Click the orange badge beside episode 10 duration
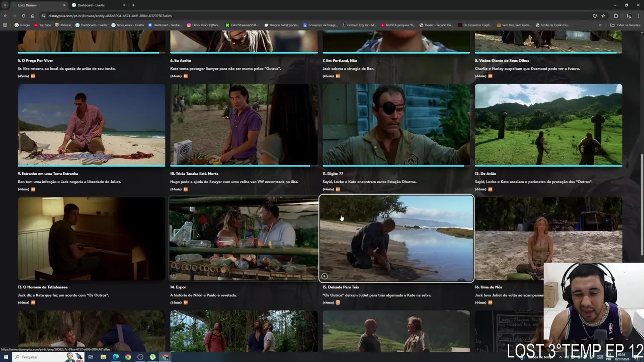Viewport: 644px width, 362px height. click(x=186, y=189)
